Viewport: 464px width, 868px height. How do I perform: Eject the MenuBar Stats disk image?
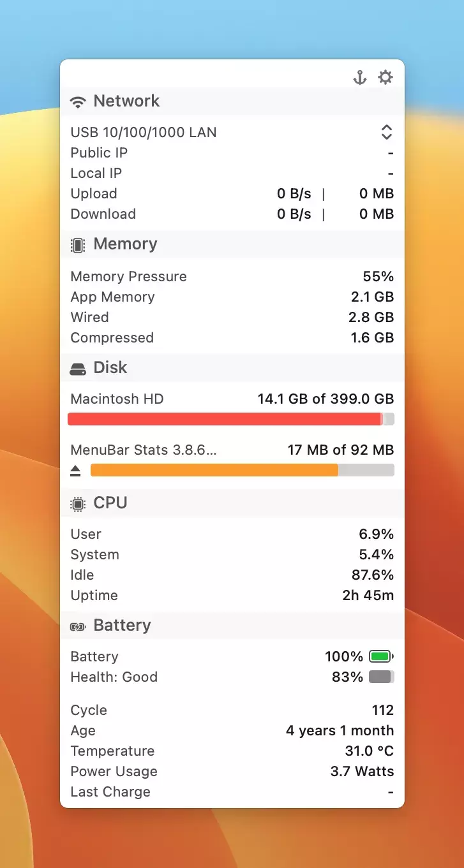76,471
